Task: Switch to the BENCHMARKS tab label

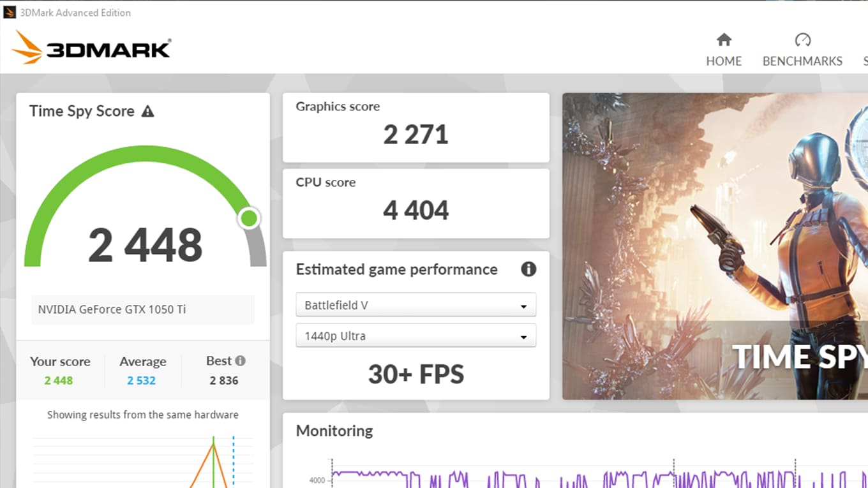Action: point(802,61)
